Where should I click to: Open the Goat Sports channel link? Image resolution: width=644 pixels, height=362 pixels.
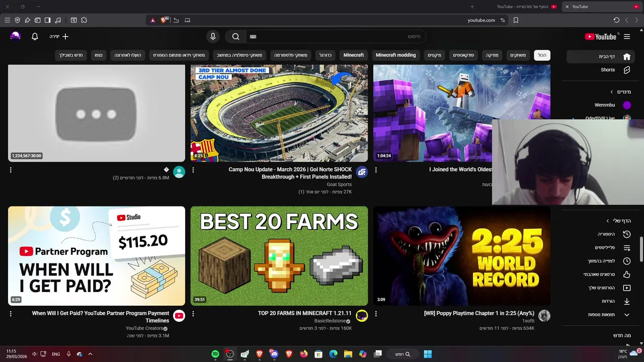coord(339,185)
